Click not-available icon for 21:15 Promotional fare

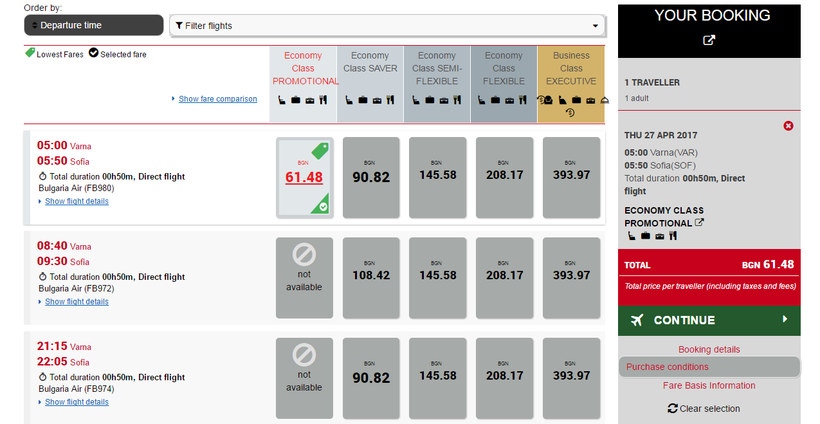[x=304, y=355]
